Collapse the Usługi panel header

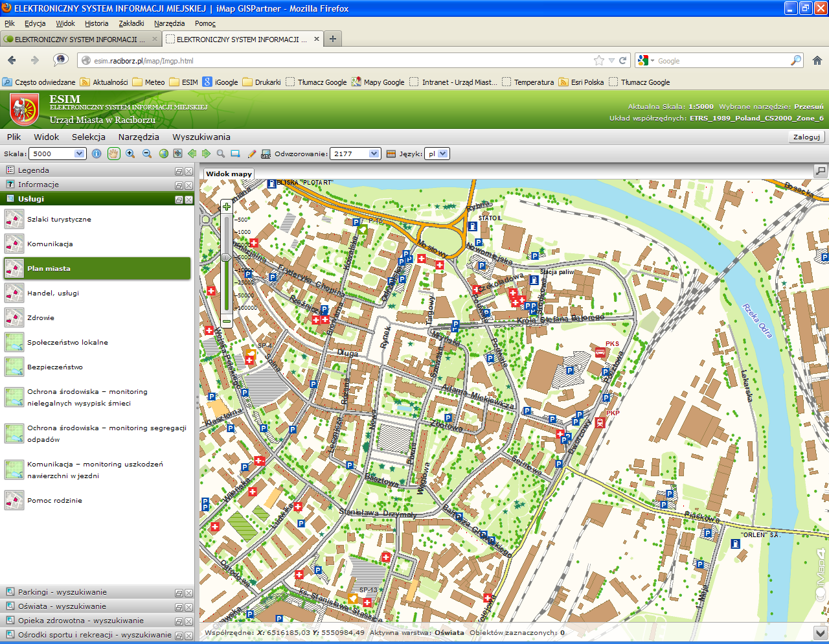coord(97,199)
